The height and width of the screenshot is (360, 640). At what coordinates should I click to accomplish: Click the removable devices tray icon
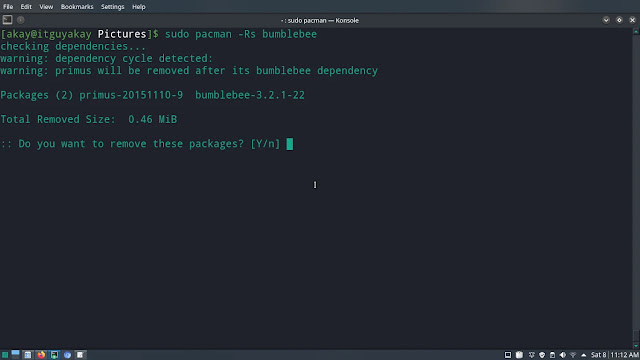coord(552,355)
